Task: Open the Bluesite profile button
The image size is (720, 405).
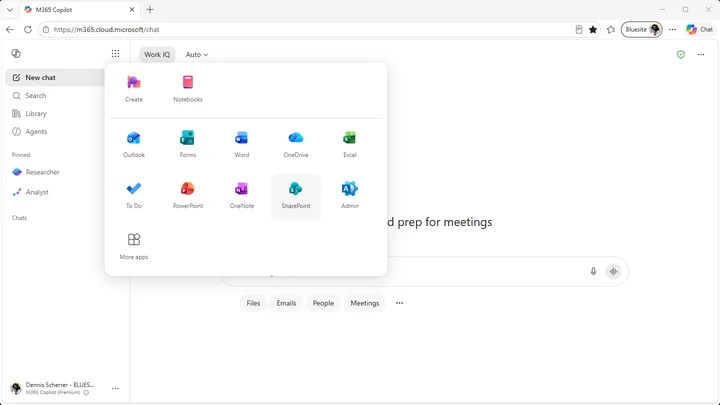Action: click(641, 29)
